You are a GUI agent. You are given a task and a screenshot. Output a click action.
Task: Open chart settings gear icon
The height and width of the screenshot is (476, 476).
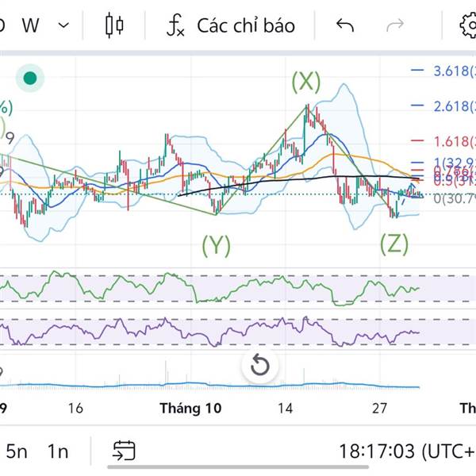pyautogui.click(x=468, y=25)
